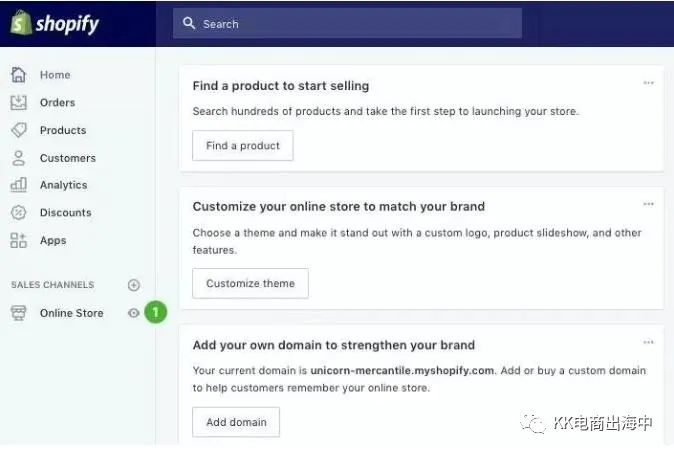Click the Customize theme button
This screenshot has height=453, width=674.
(x=250, y=283)
